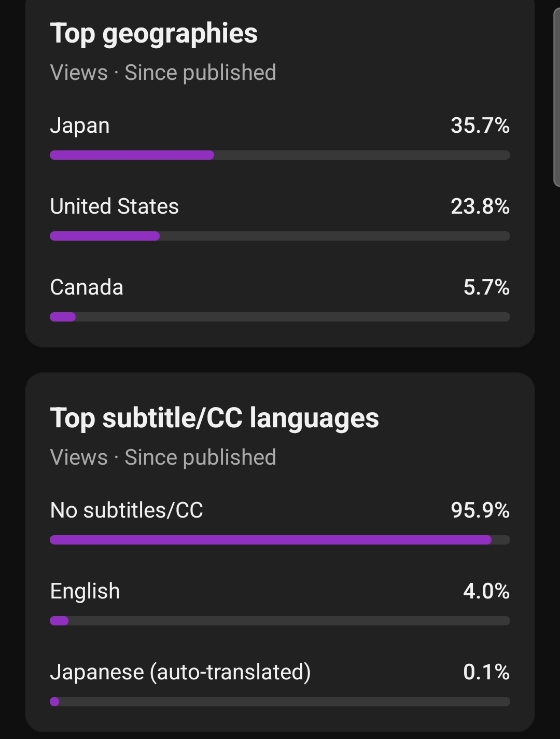
Task: Click Views Since published under Top geographies
Action: pos(163,73)
